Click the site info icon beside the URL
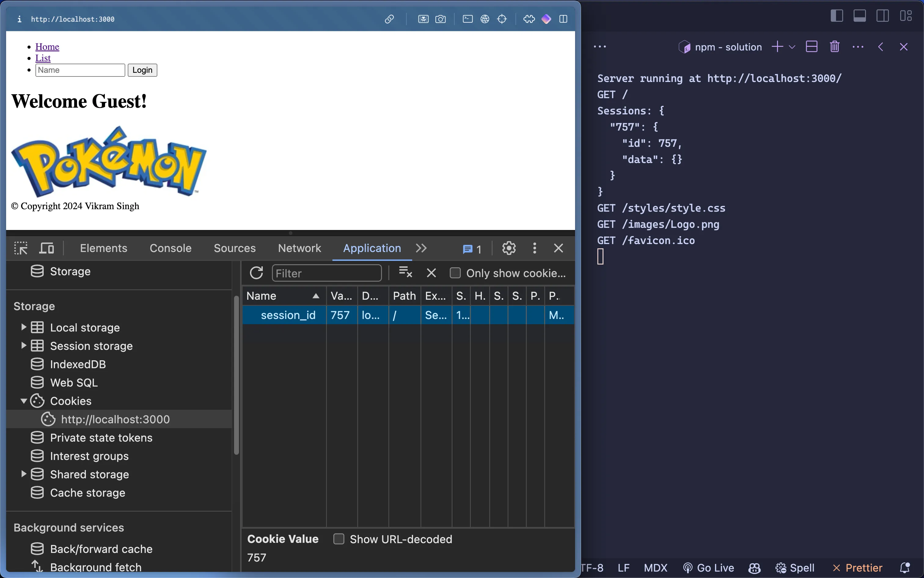The width and height of the screenshot is (924, 578). (20, 19)
